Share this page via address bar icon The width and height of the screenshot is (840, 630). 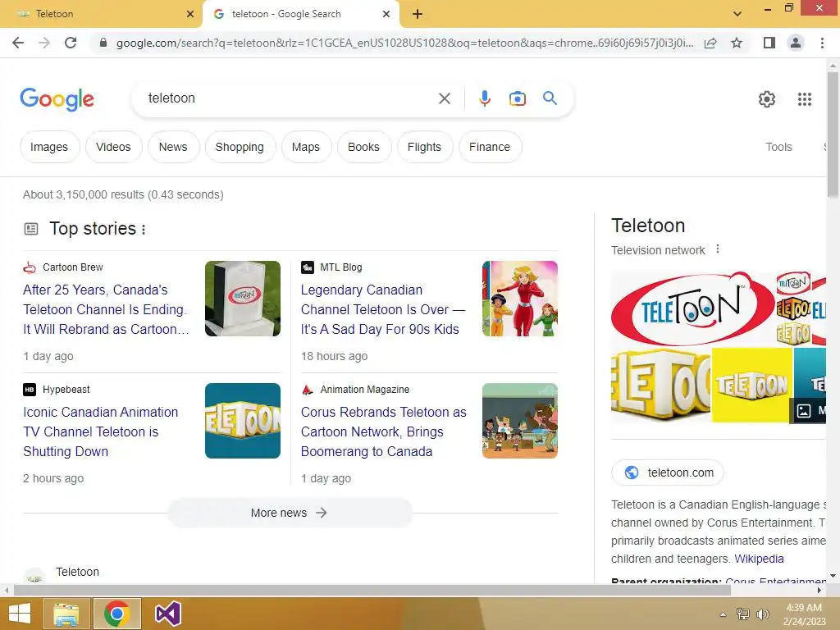pyautogui.click(x=710, y=43)
